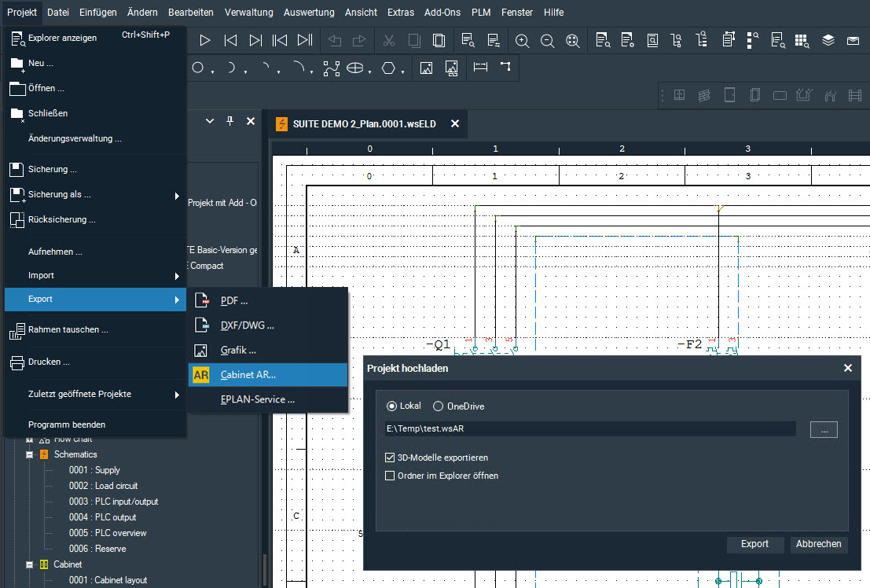Screen dimensions: 870x588
Task: Choose DXF/DWG export option
Action: [268, 325]
